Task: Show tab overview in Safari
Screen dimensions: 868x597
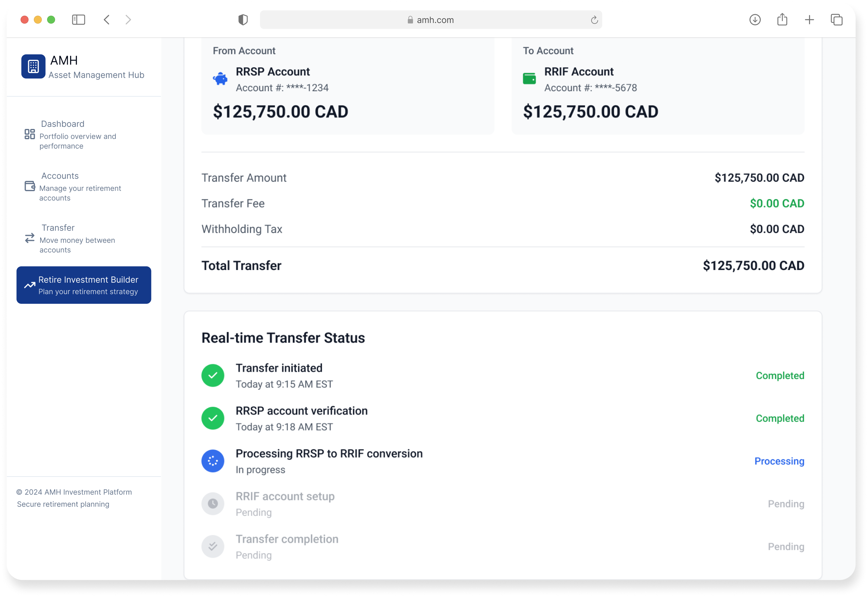Action: tap(837, 20)
